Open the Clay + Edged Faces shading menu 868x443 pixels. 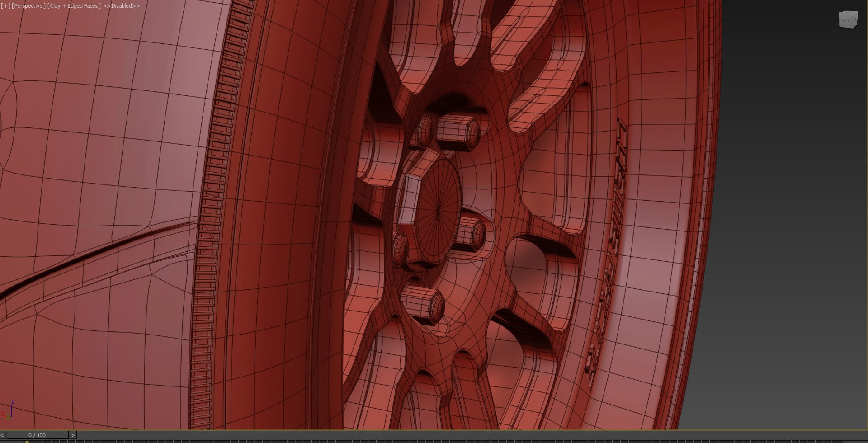pos(74,6)
